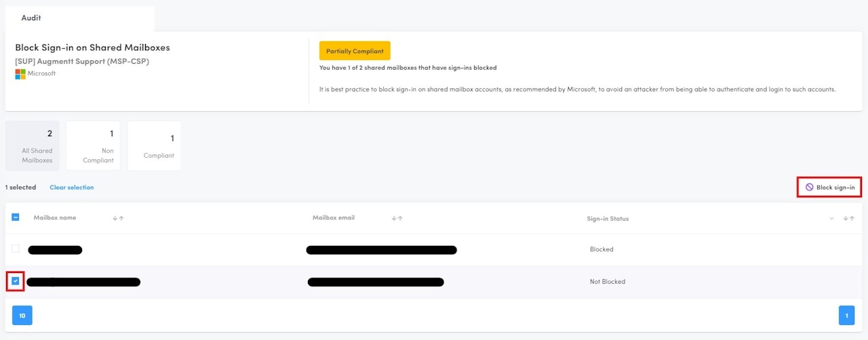Go to page 1 in pagination
The height and width of the screenshot is (340, 868).
tap(846, 316)
